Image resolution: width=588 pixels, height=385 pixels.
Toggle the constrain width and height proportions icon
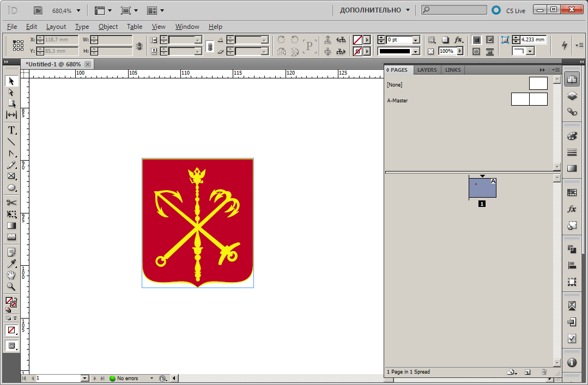(139, 46)
